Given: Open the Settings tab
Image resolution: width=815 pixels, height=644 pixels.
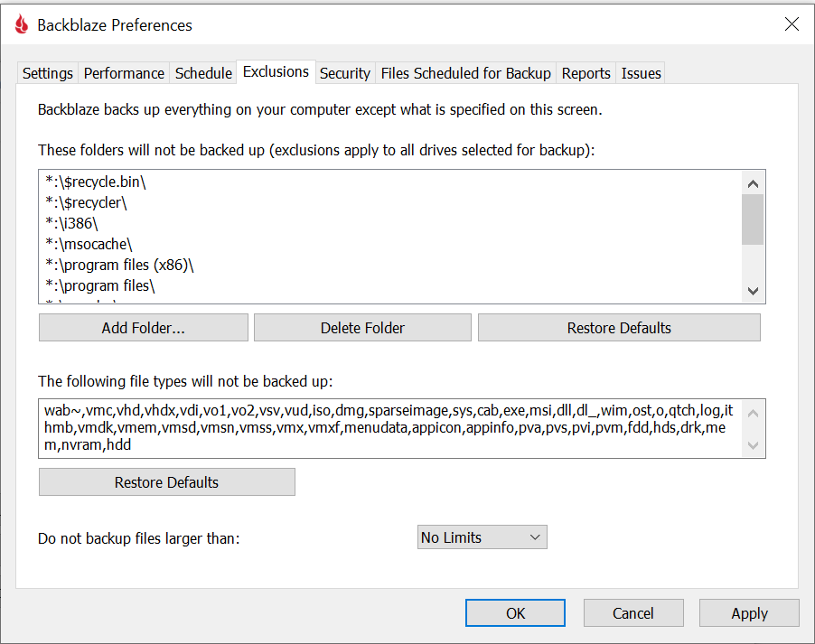Looking at the screenshot, I should 48,73.
